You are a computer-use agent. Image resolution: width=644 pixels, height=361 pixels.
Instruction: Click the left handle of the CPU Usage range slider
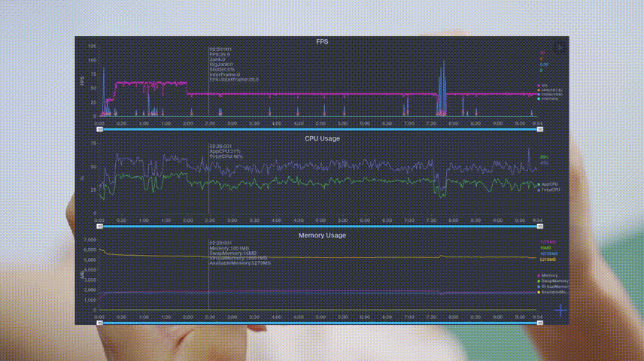(x=100, y=226)
